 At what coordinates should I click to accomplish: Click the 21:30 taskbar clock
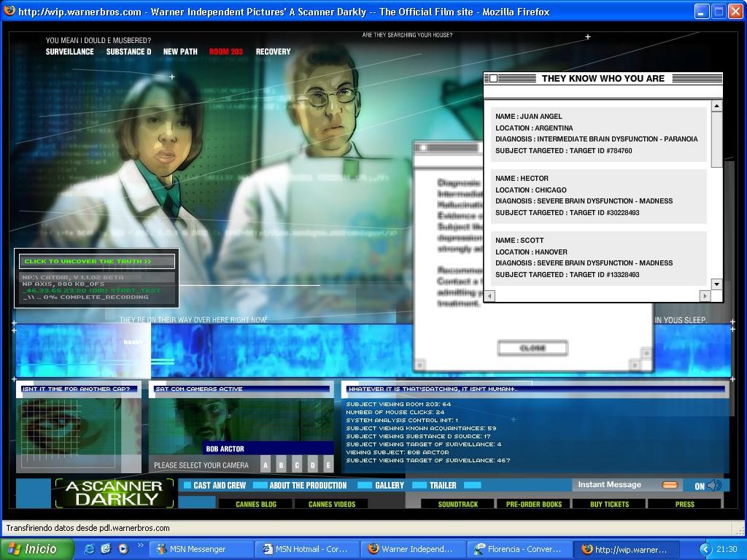[727, 549]
